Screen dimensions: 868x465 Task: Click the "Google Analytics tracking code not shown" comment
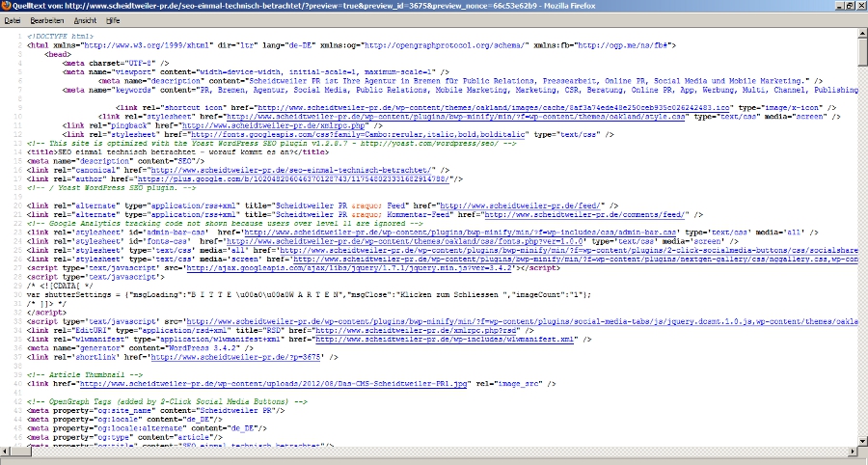pos(225,224)
